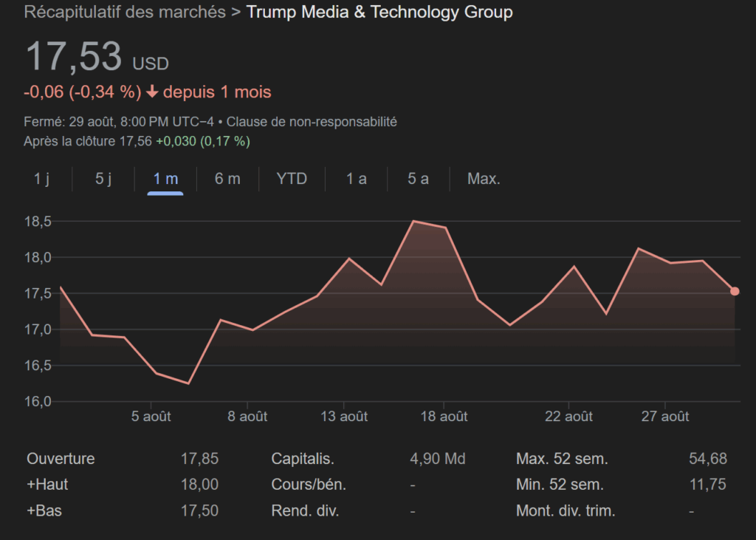Click the +Haut label

[x=47, y=485]
